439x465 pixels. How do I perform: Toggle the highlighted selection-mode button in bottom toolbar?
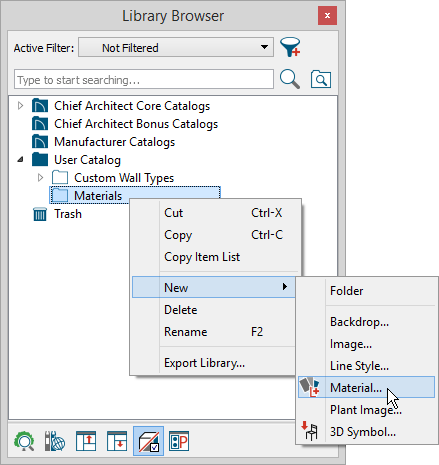tap(148, 441)
